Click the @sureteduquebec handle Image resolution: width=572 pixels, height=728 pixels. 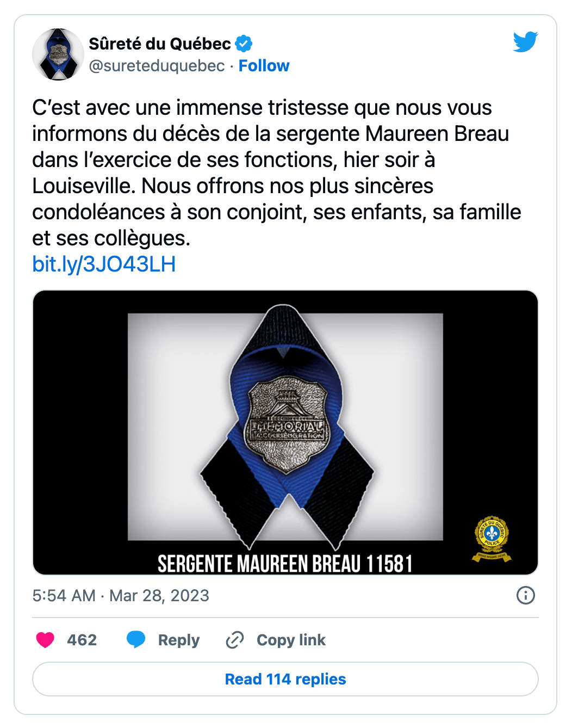(x=157, y=66)
